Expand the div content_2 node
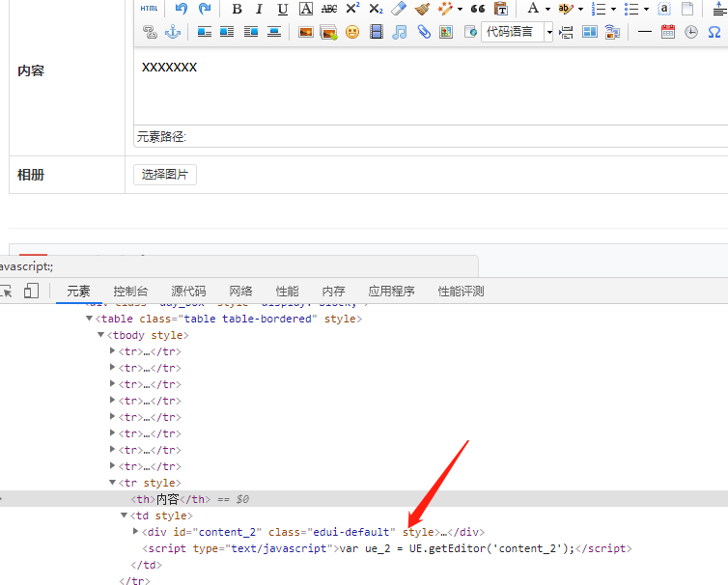The height and width of the screenshot is (585, 728). pyautogui.click(x=135, y=531)
